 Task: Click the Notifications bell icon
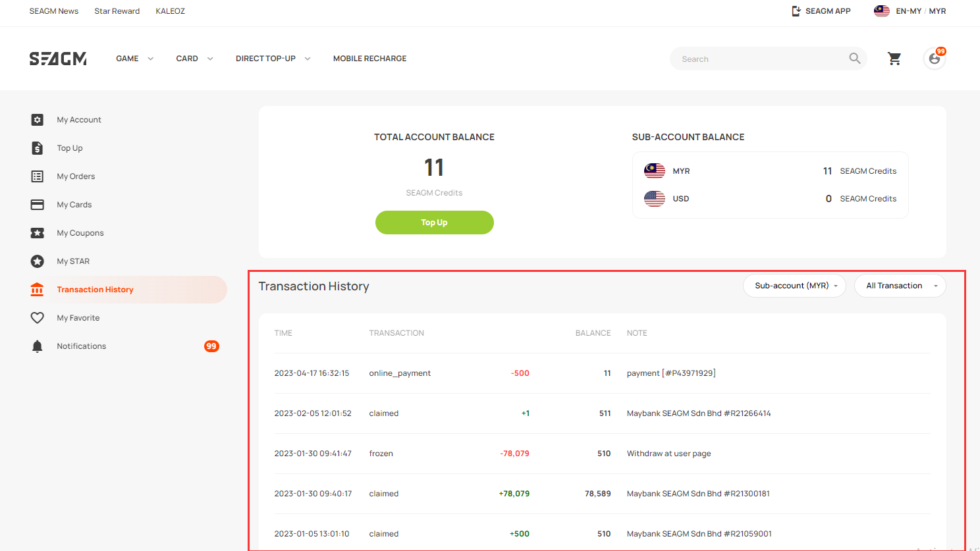point(38,346)
